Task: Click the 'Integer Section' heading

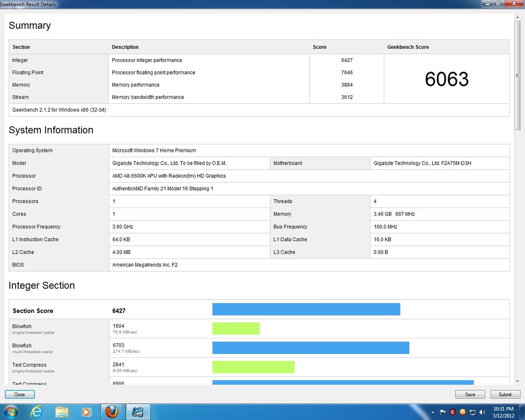Action: click(x=41, y=286)
